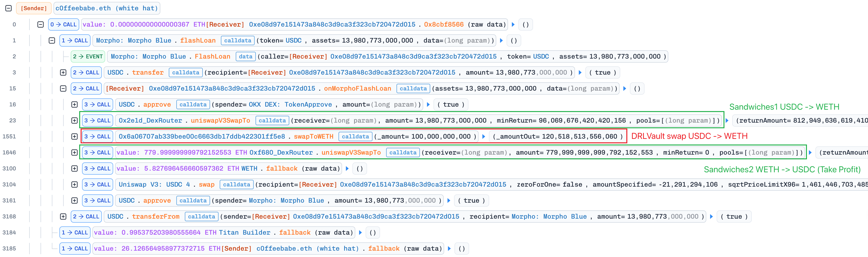
Task: Open the c0ffeebabe.eth (white hat) sender label
Action: click(x=107, y=8)
